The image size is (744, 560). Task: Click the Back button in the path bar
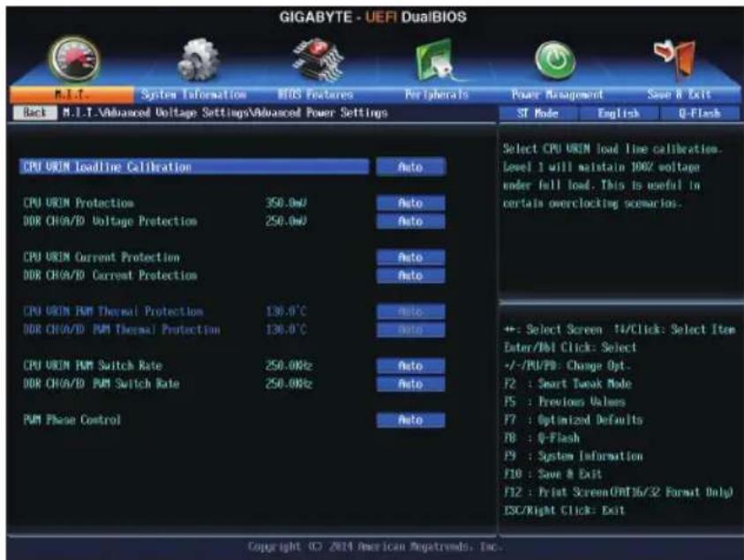(x=34, y=113)
